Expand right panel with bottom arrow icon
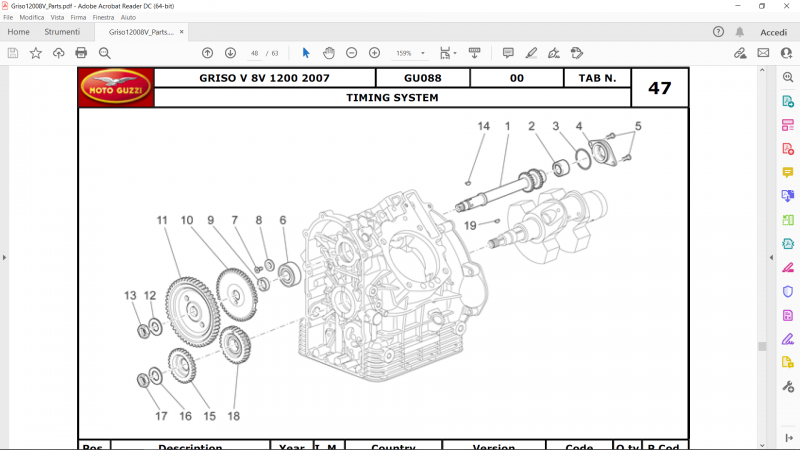This screenshot has width=800, height=450. (788, 438)
